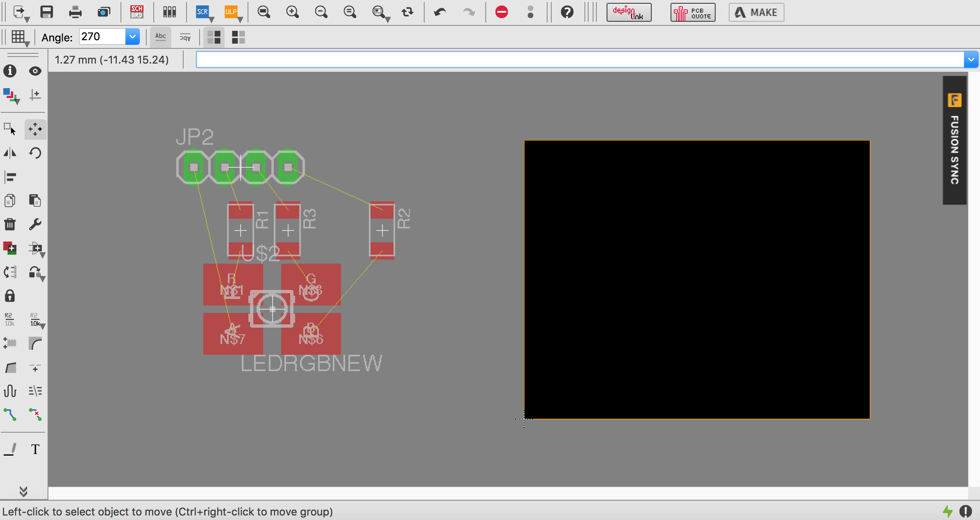Zoom out with the minus magnifier
The width and height of the screenshot is (980, 520).
(321, 12)
